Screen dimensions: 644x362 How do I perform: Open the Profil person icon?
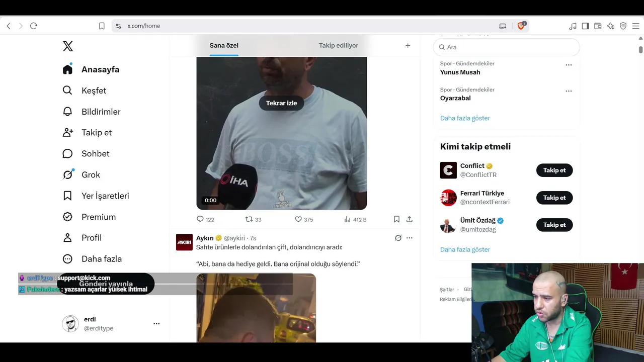(x=67, y=238)
